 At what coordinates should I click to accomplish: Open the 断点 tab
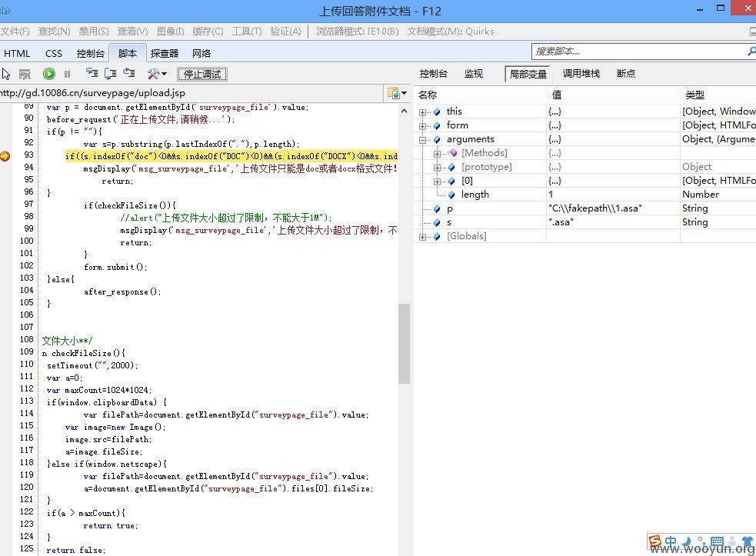(x=626, y=73)
